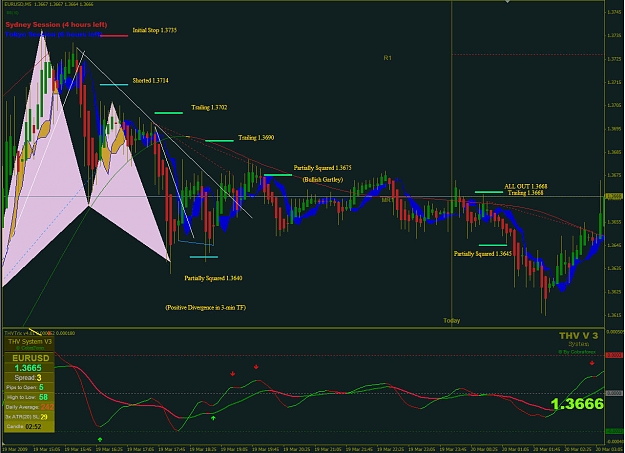
Task: Click the "ALL OUT 1.3668" label
Action: [526, 187]
